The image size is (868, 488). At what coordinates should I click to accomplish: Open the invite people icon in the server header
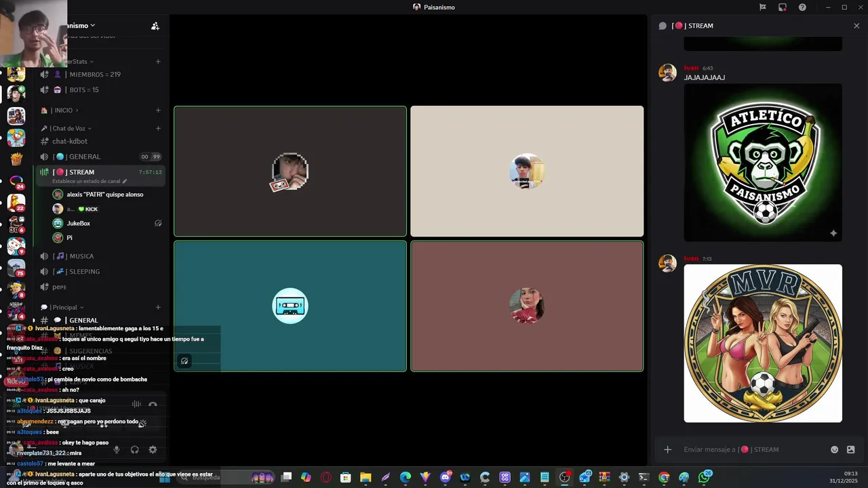point(155,26)
